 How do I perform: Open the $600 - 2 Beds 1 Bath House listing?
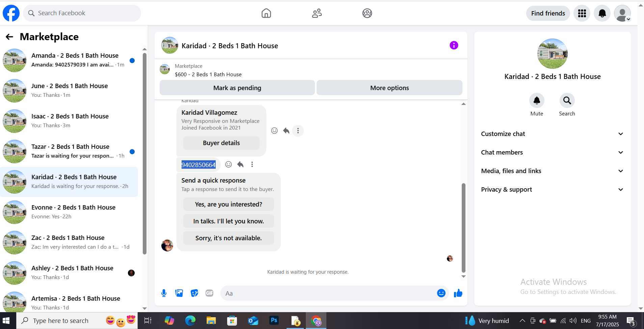pos(208,75)
